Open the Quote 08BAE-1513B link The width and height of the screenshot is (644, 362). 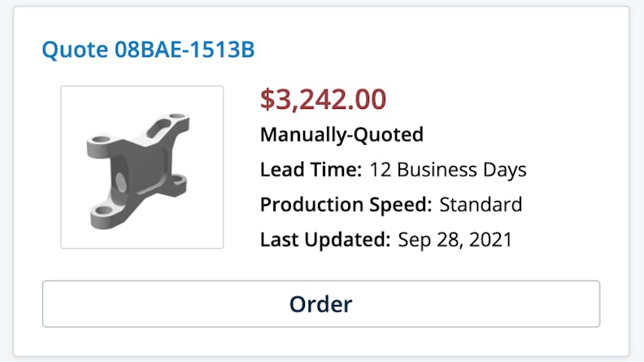[148, 50]
